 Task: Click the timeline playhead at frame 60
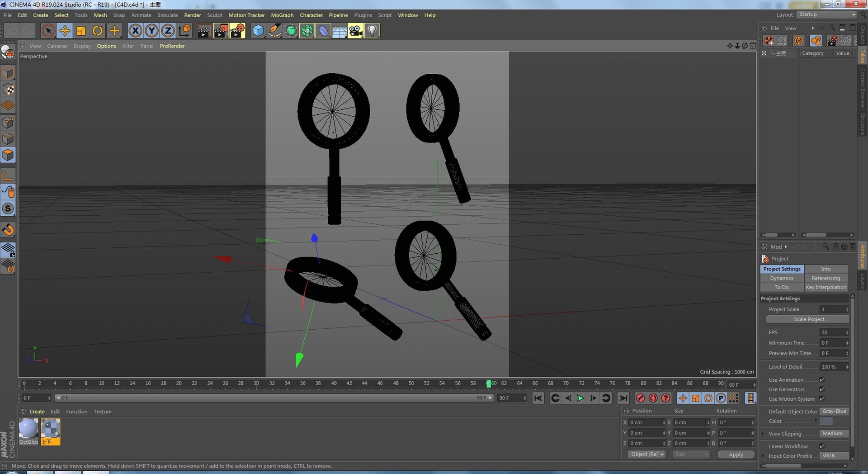(488, 384)
